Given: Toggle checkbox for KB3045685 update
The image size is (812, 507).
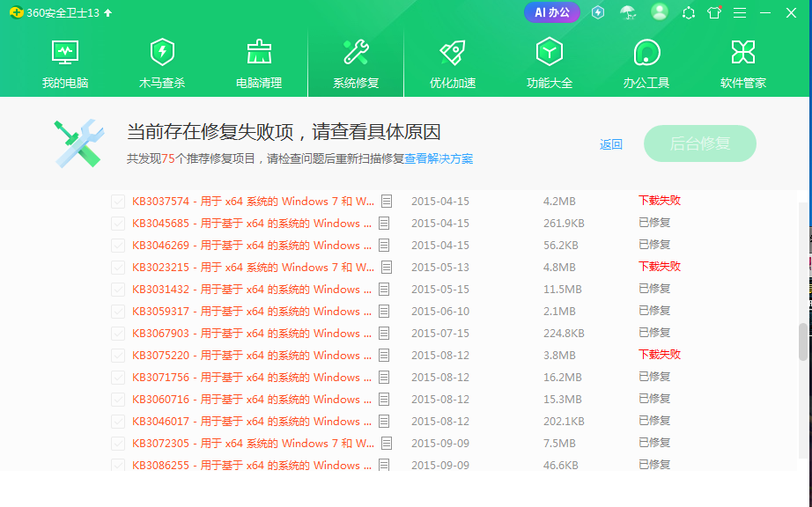Looking at the screenshot, I should point(118,224).
